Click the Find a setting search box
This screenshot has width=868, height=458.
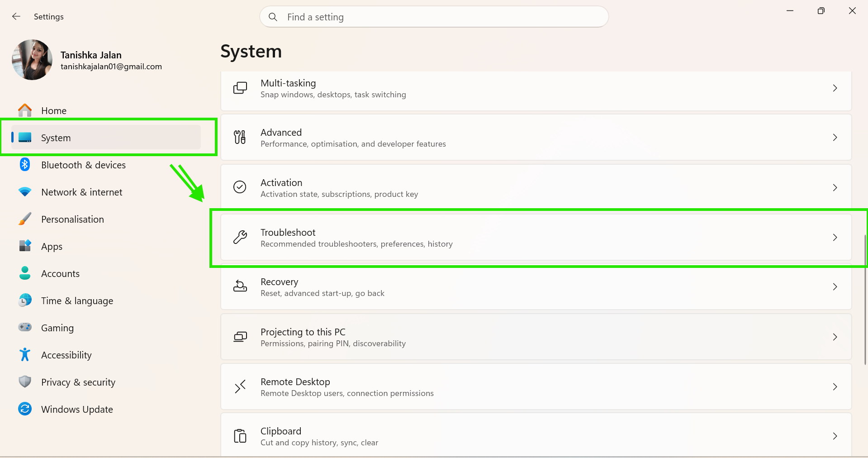tap(434, 17)
